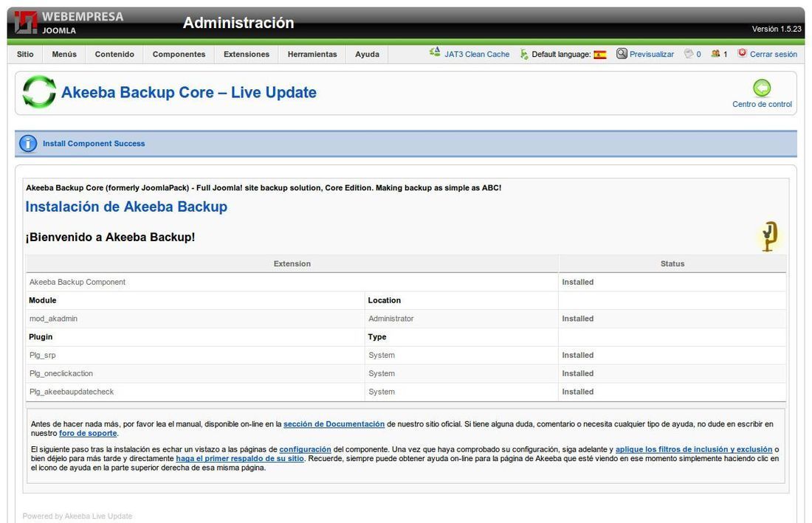
Task: Click the Default language icon
Action: pos(524,54)
